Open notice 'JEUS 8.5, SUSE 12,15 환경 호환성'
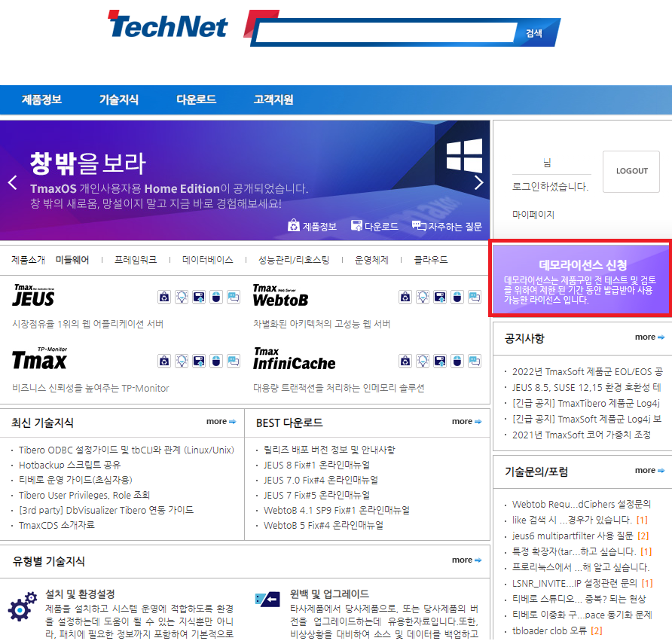The image size is (672, 641). coord(587,387)
